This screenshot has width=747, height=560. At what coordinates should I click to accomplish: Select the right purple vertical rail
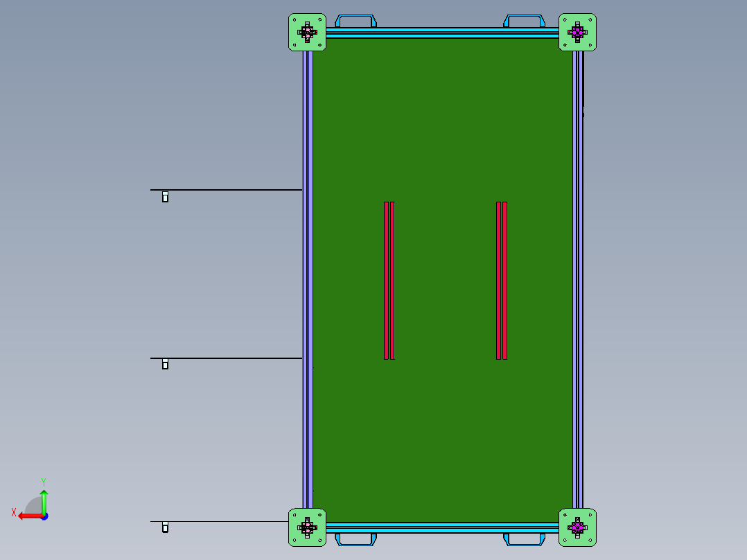point(578,280)
